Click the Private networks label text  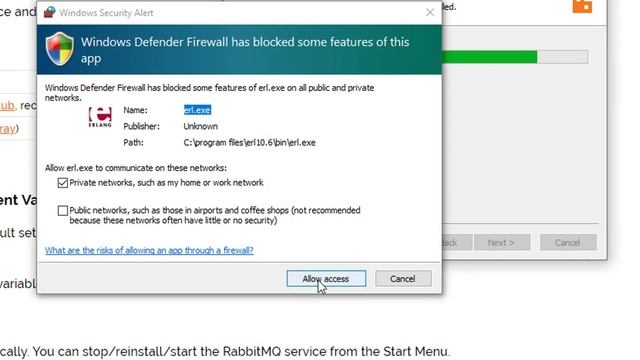tap(166, 183)
